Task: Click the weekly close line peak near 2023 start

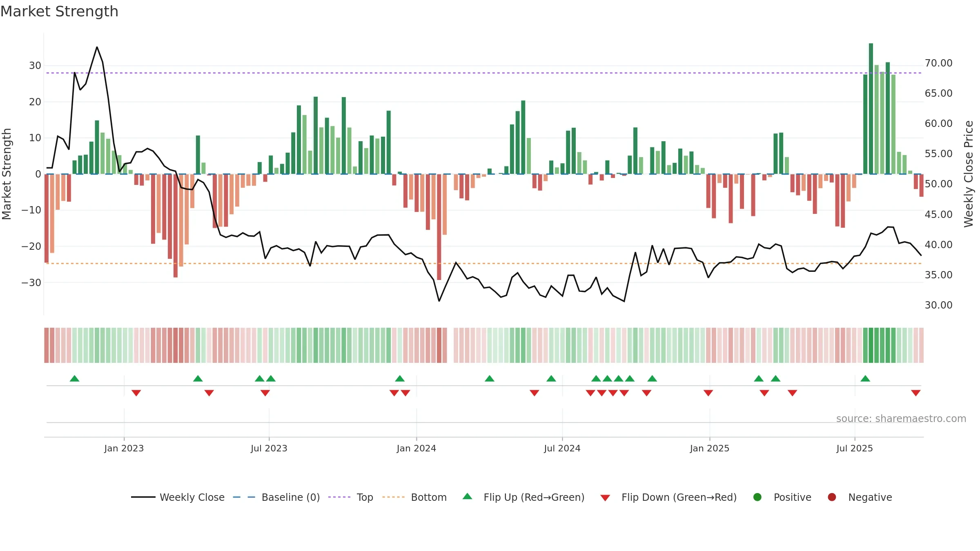Action: [97, 47]
